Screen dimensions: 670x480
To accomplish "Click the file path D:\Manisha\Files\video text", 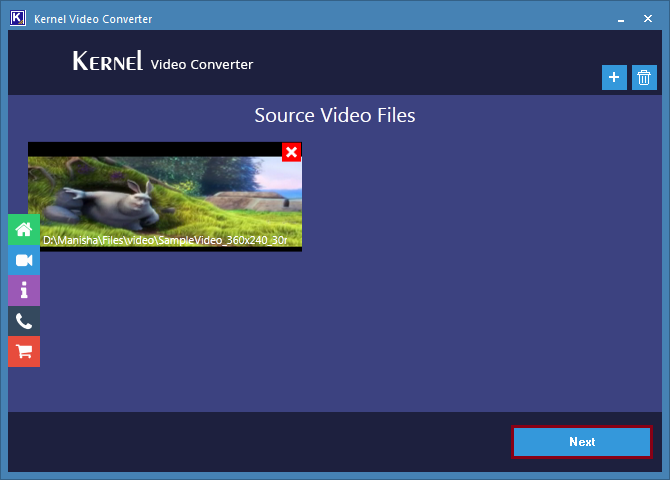I will pos(165,240).
